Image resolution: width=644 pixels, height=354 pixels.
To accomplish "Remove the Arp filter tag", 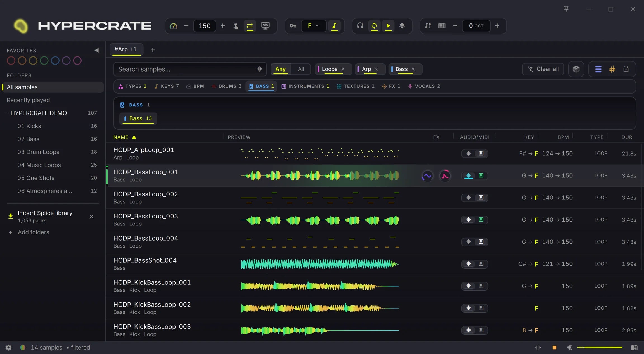I will pos(376,69).
